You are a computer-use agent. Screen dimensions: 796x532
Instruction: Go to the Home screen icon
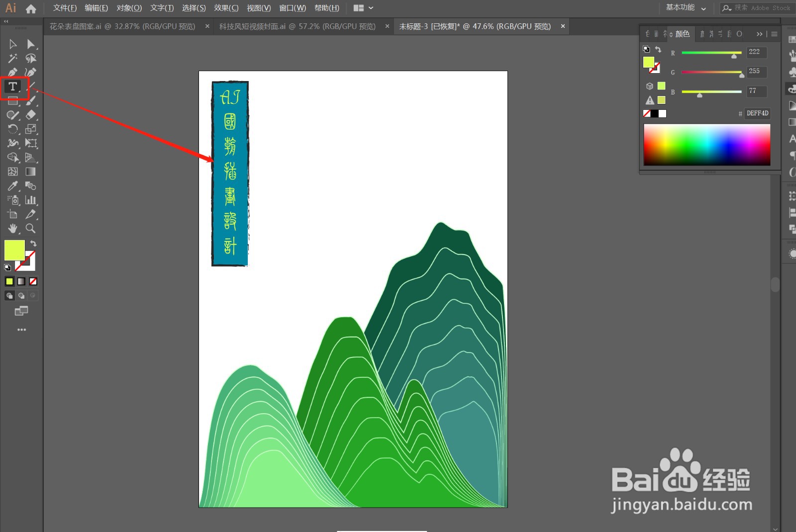pyautogui.click(x=31, y=8)
